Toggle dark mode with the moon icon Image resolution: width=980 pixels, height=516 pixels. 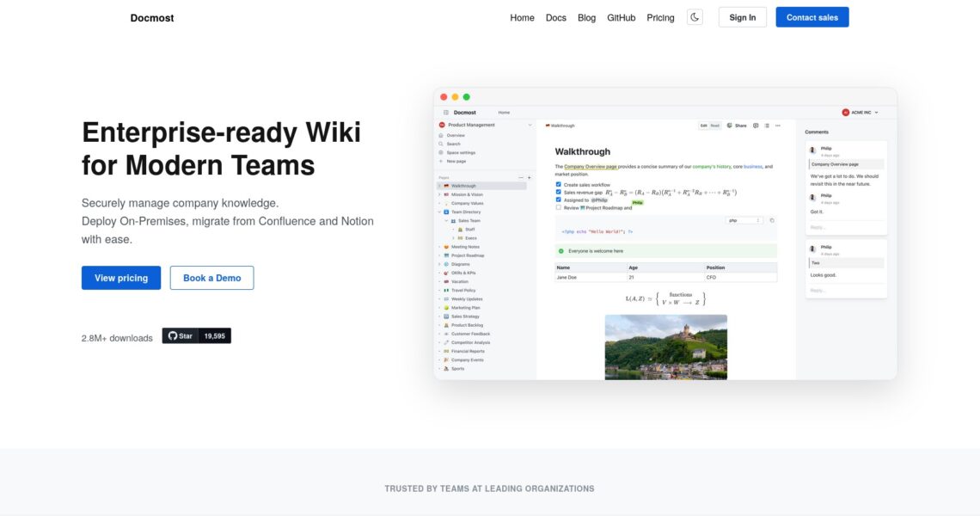pos(695,17)
